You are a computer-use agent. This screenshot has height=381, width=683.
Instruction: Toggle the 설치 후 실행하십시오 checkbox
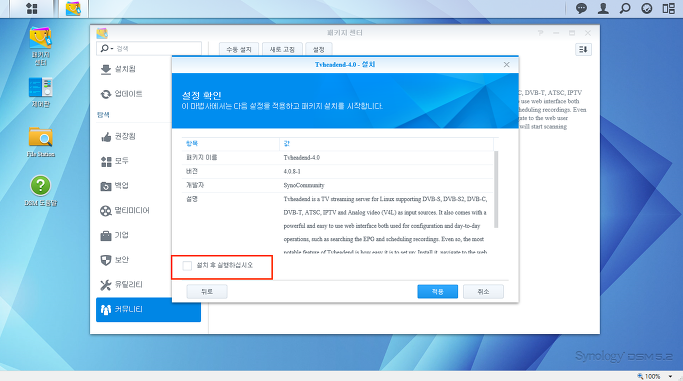point(187,266)
